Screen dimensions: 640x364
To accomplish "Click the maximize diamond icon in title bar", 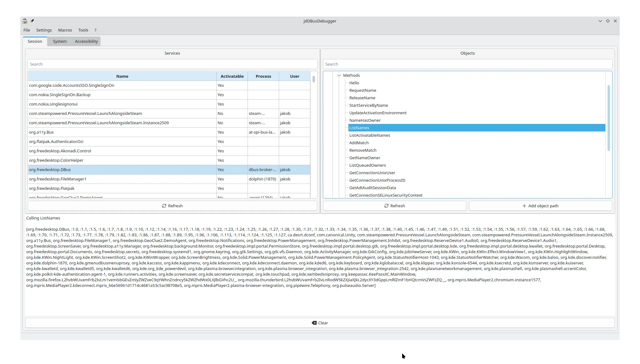I will [x=608, y=21].
